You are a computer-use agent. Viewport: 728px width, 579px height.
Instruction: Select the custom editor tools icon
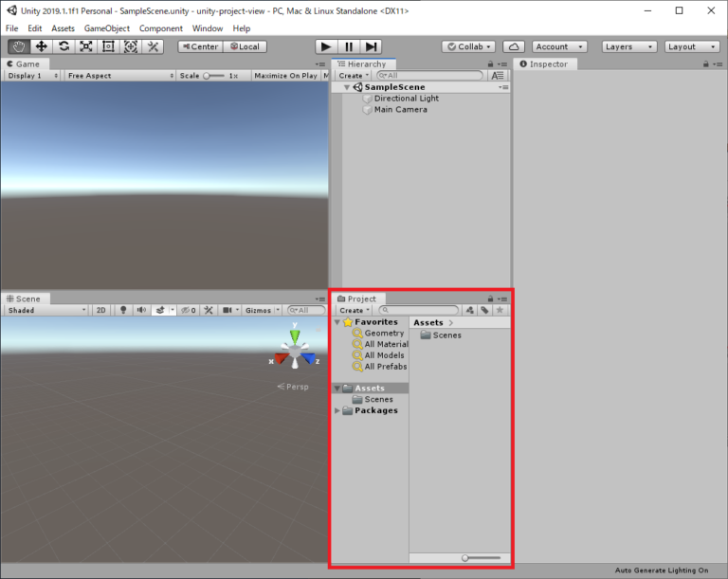coord(153,46)
